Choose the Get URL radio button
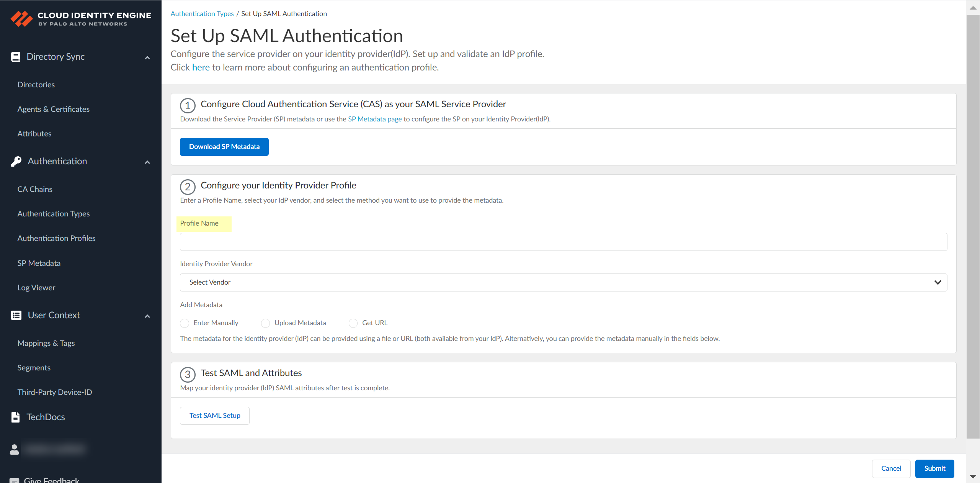The height and width of the screenshot is (483, 980). (353, 323)
